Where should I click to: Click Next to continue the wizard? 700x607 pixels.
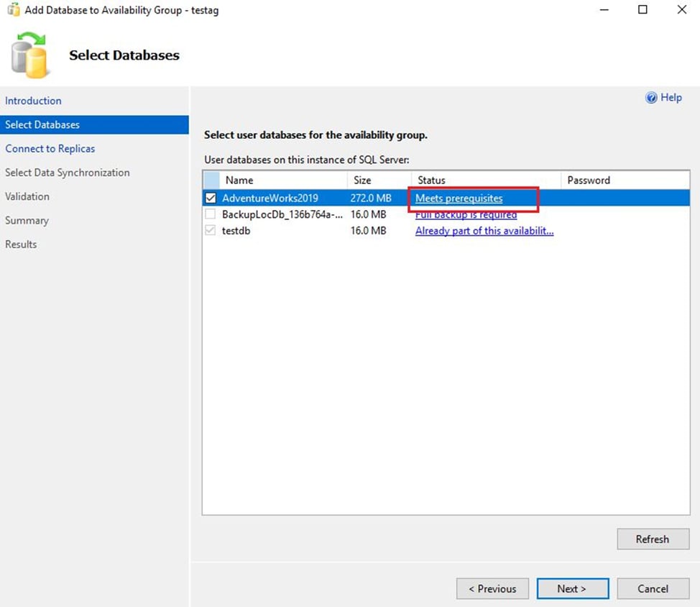click(x=572, y=588)
